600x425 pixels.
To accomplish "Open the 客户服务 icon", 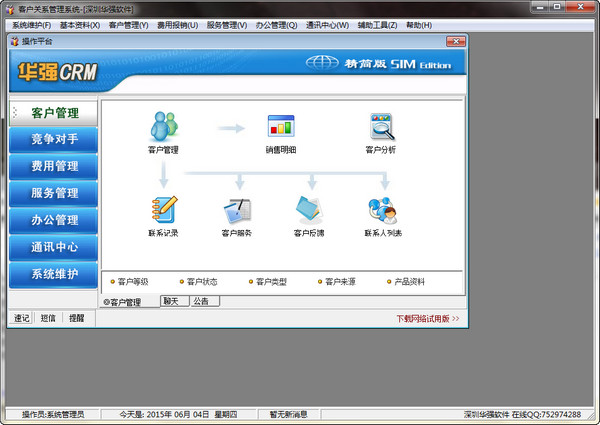I will click(237, 210).
